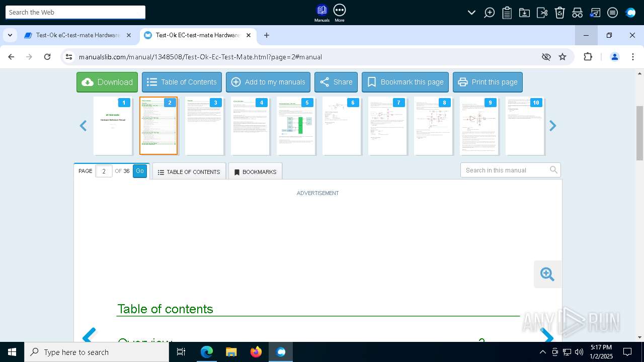Select page 3 thumbnail
Image resolution: width=644 pixels, height=362 pixels.
coord(204,126)
